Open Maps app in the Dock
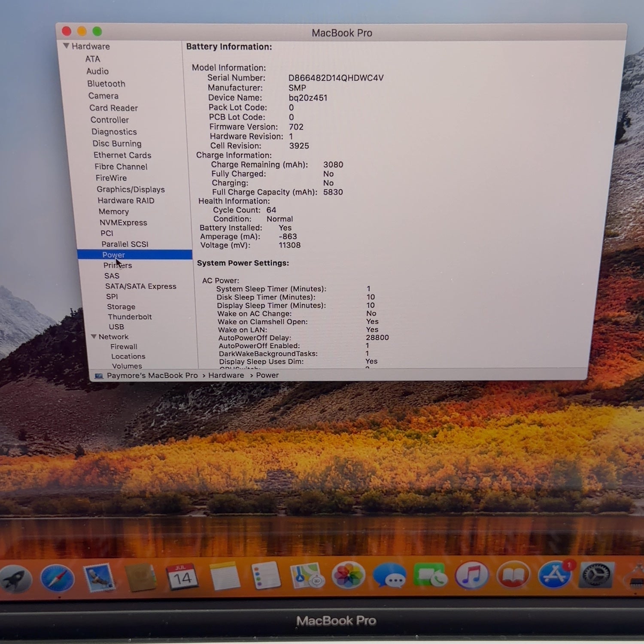 307,576
